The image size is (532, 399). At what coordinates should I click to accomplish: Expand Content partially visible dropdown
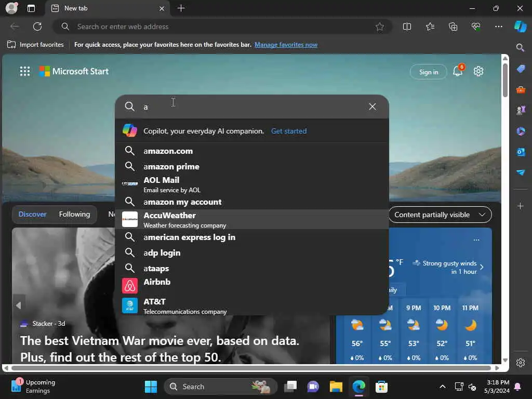(x=440, y=215)
